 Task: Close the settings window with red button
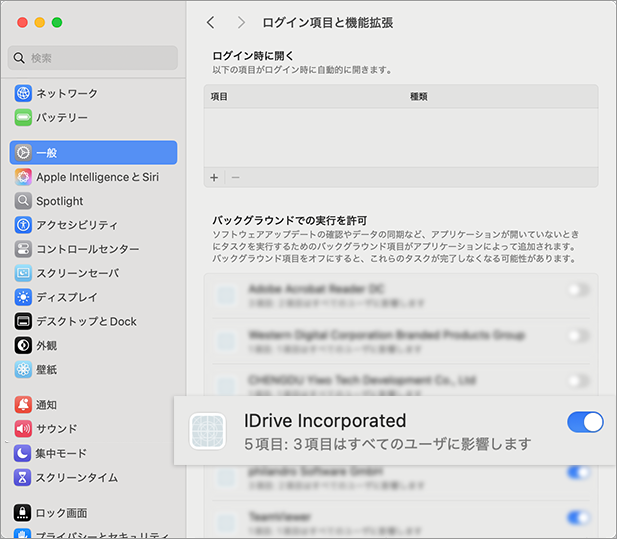tap(22, 22)
